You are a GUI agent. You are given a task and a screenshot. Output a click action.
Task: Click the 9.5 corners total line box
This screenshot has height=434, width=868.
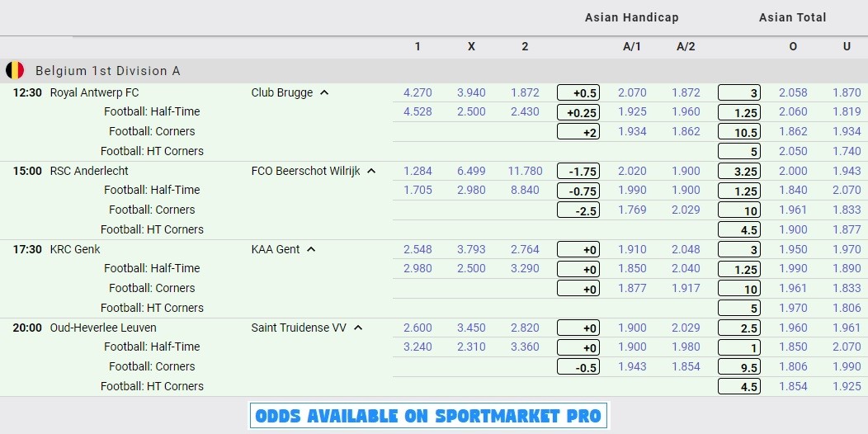tap(739, 367)
